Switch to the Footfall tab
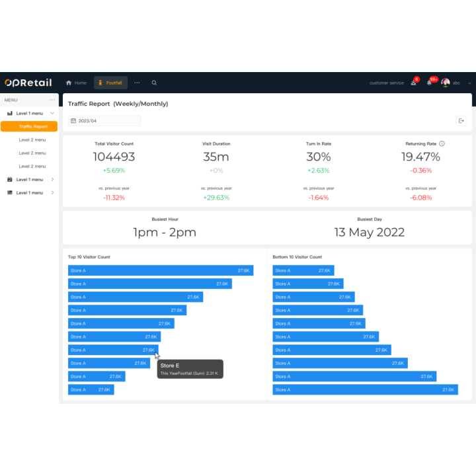The height and width of the screenshot is (476, 476). [110, 83]
